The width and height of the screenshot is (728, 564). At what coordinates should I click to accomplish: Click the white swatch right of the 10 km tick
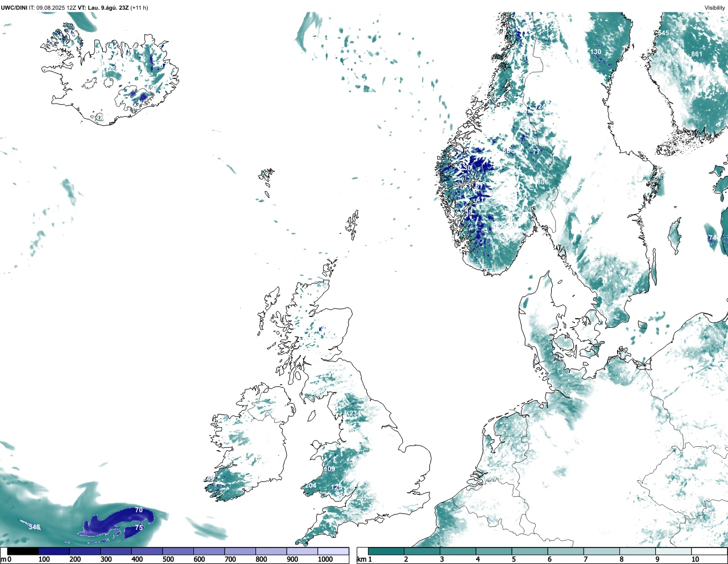709,551
